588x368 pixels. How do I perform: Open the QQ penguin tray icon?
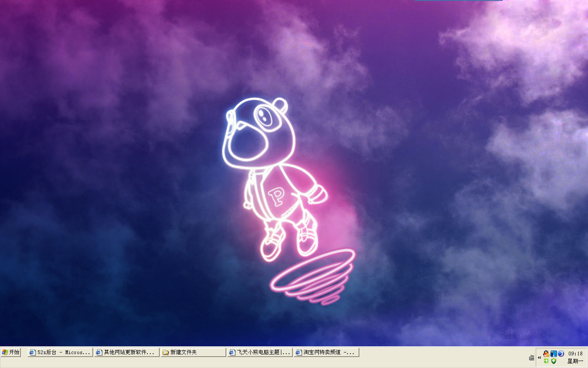point(546,354)
